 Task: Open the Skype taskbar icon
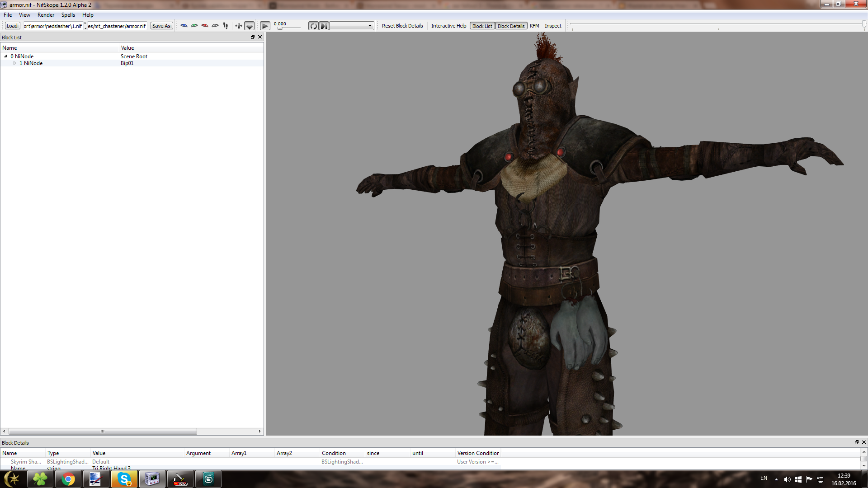point(124,479)
